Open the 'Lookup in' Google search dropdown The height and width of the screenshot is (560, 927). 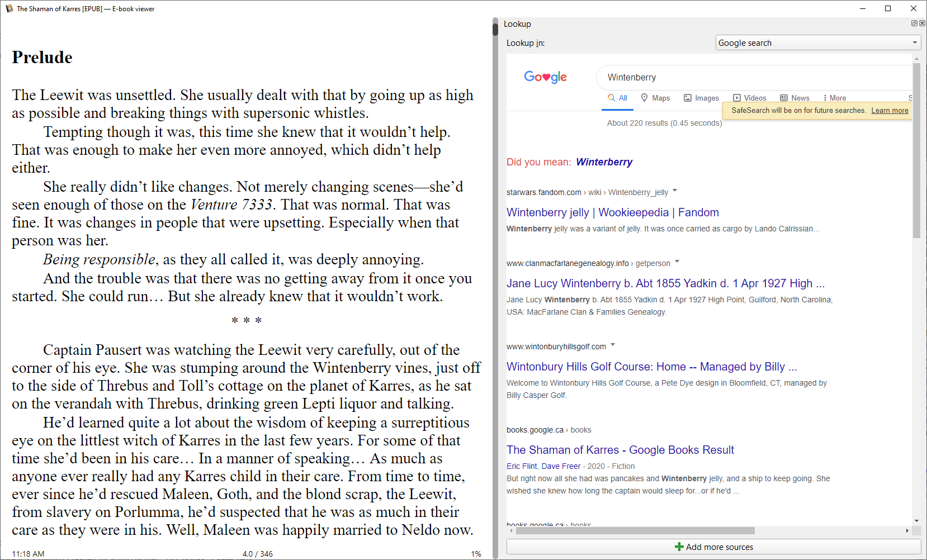coord(819,42)
